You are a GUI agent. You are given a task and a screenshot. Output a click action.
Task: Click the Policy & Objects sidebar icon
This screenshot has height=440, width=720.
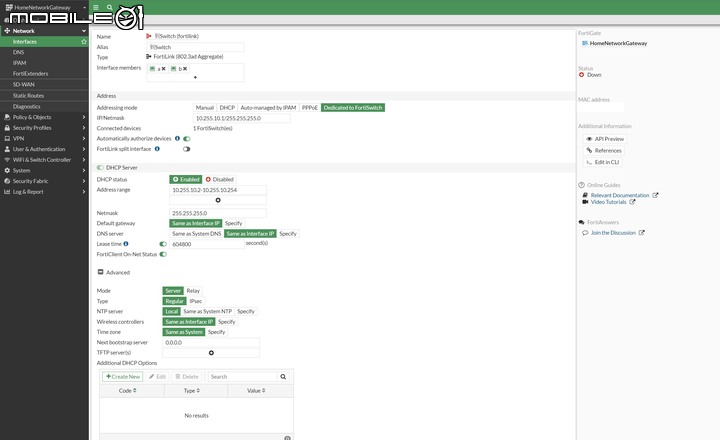pyautogui.click(x=7, y=117)
